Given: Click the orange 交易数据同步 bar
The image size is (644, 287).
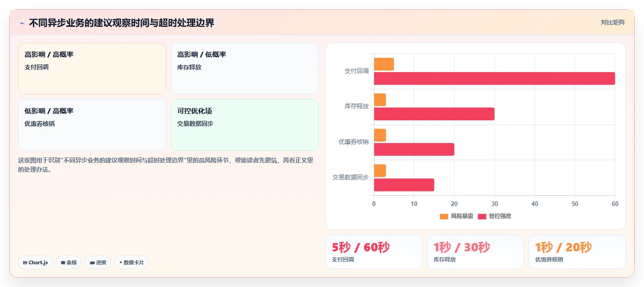Looking at the screenshot, I should point(380,171).
